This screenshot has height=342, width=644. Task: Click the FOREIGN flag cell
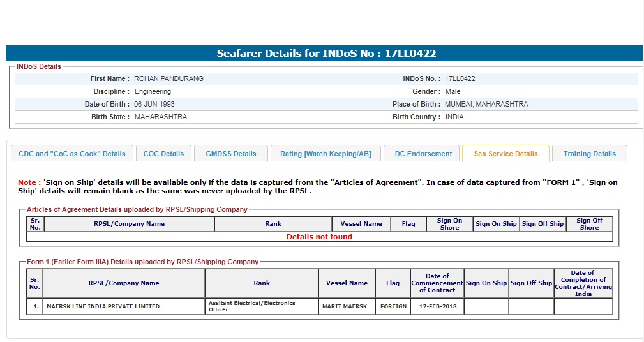pos(393,306)
